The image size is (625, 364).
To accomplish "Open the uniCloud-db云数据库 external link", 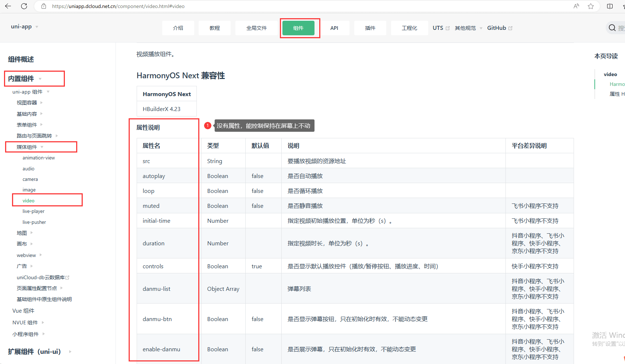I will [x=43, y=277].
